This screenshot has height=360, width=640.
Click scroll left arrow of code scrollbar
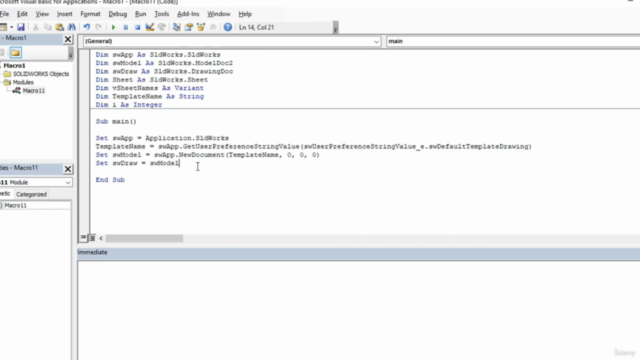pyautogui.click(x=101, y=238)
